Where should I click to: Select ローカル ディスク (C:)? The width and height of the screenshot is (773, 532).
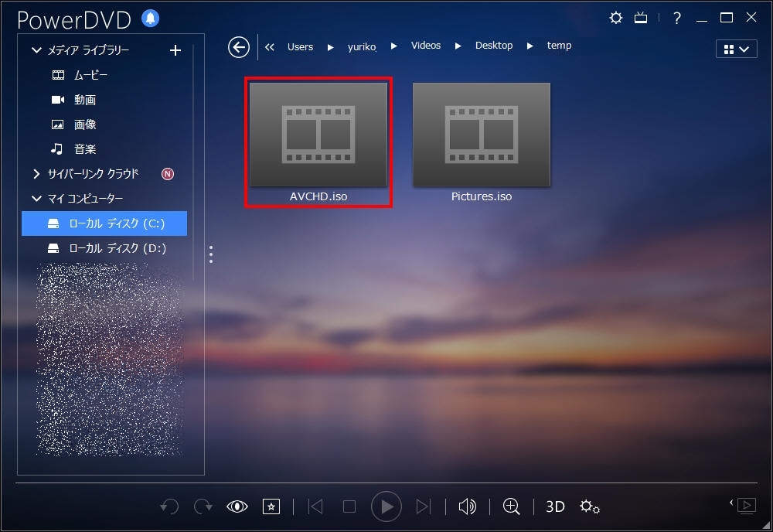(x=104, y=223)
